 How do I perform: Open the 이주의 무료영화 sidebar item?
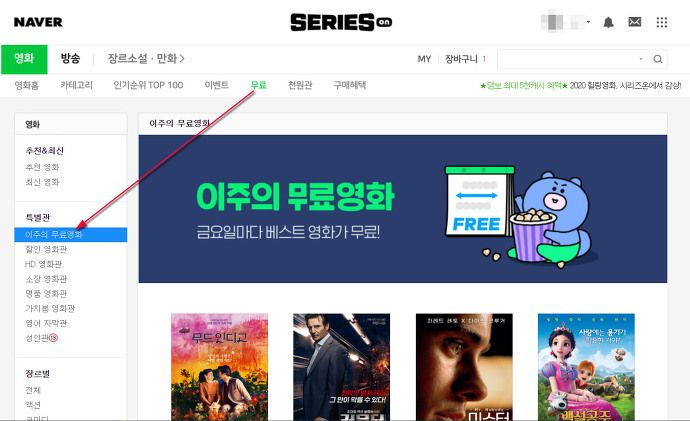pos(70,234)
